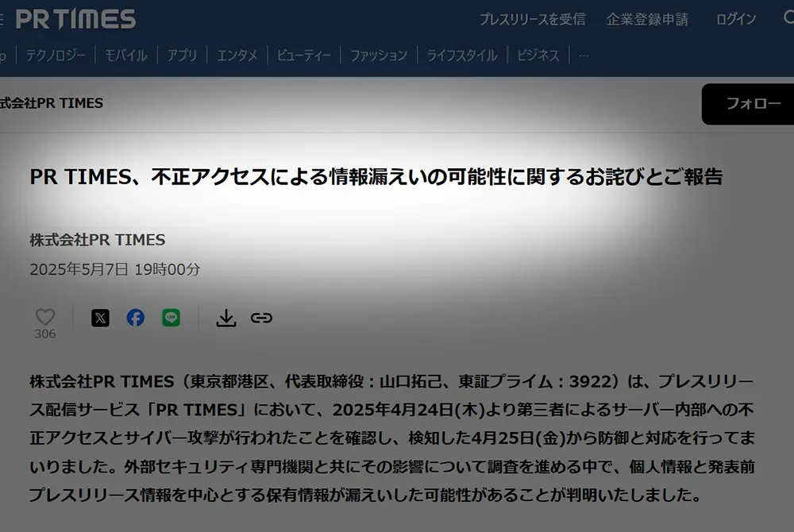This screenshot has height=532, width=794.
Task: Share the article via LINE icon
Action: (172, 318)
